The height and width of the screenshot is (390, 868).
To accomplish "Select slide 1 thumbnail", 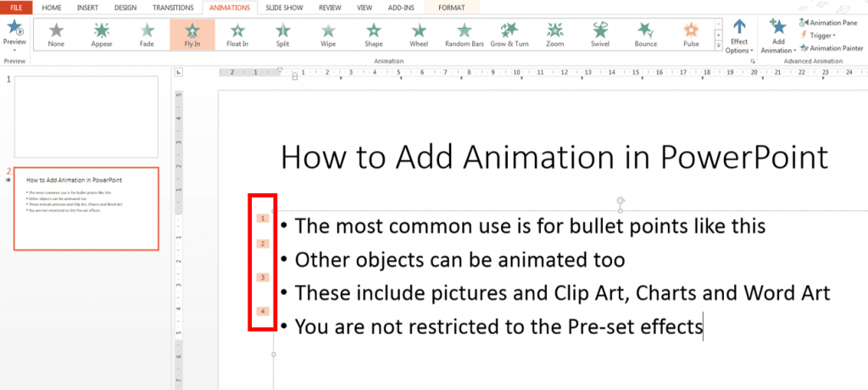I will (86, 116).
